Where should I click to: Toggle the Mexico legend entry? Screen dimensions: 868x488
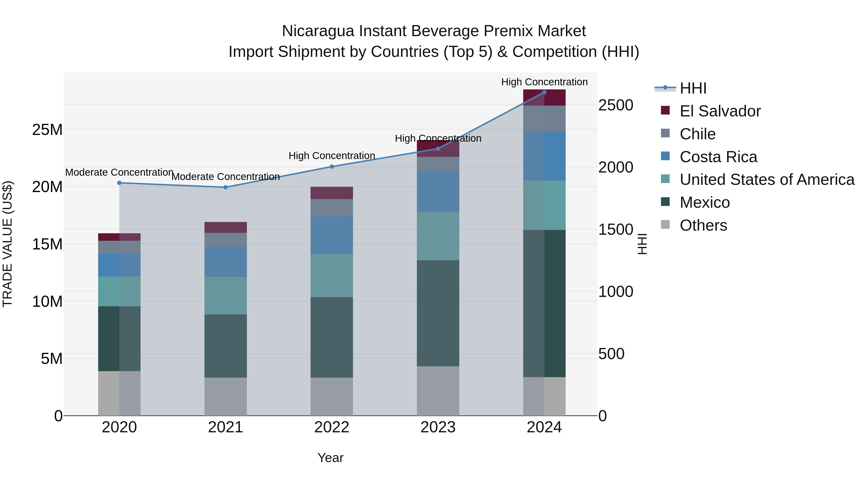(695, 202)
